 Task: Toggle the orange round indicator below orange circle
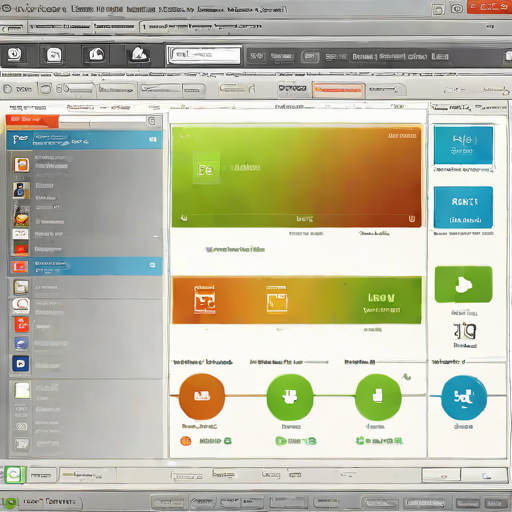[186, 441]
